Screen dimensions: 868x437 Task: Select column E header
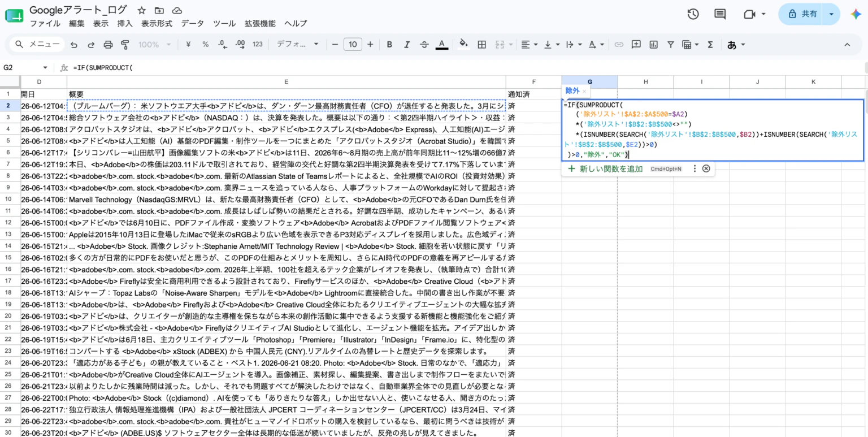tap(286, 82)
